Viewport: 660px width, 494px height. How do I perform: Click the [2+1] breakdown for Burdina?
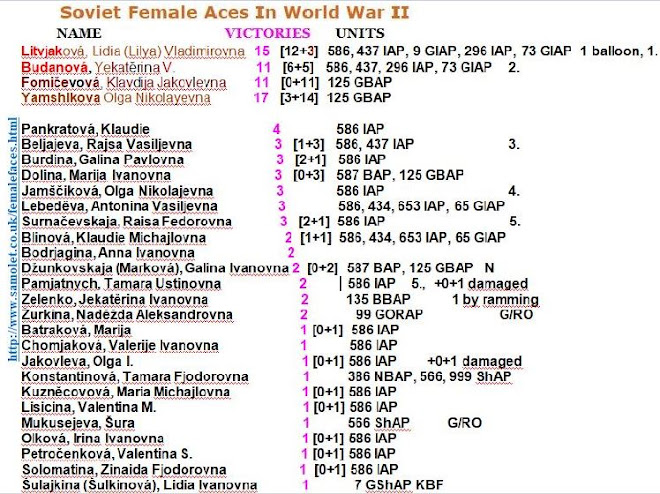pos(311,160)
